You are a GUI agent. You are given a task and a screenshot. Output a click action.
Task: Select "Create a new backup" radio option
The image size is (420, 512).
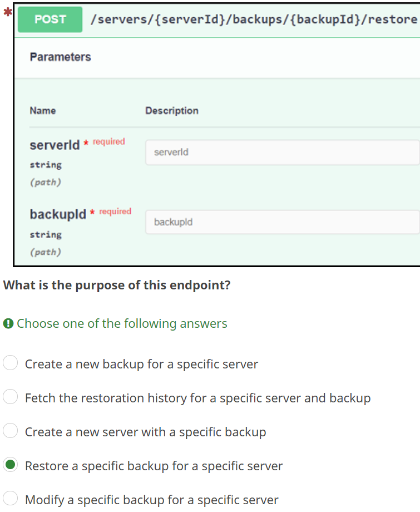(x=11, y=363)
